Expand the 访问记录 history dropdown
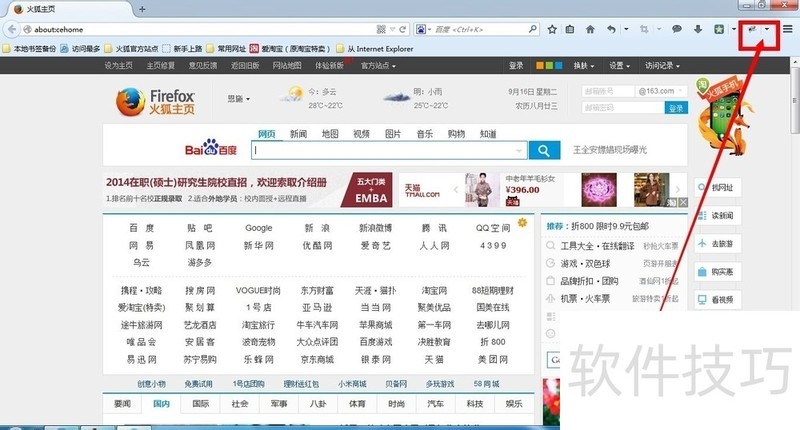The height and width of the screenshot is (430, 800). coord(662,65)
